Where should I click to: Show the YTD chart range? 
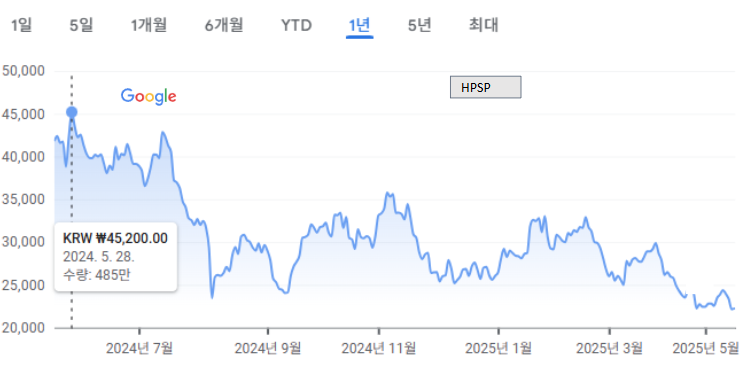[x=296, y=25]
